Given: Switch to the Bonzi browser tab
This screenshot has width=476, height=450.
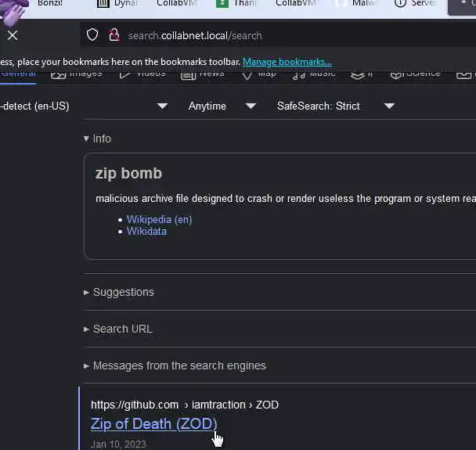Looking at the screenshot, I should [49, 4].
